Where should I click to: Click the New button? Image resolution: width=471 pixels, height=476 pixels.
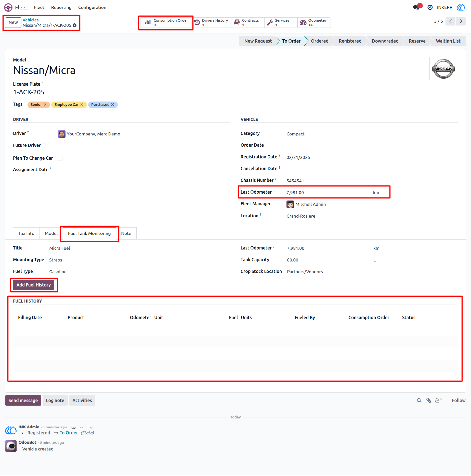pos(13,22)
